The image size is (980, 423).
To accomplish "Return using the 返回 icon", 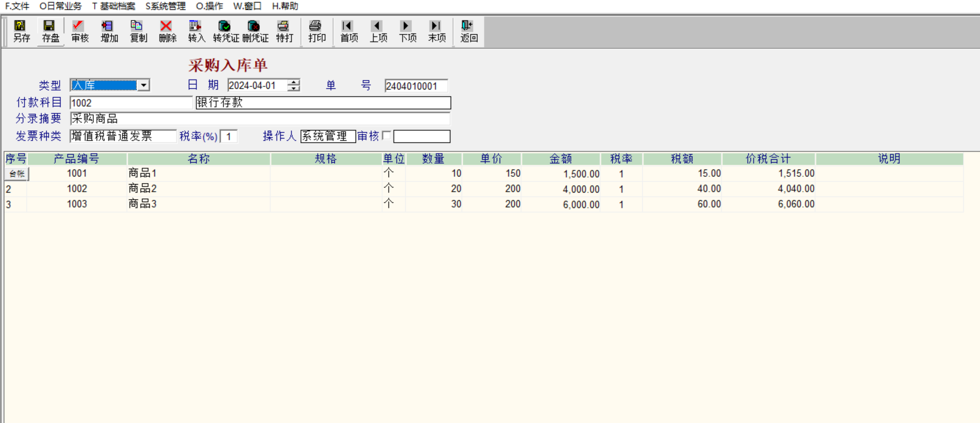I will click(x=469, y=32).
